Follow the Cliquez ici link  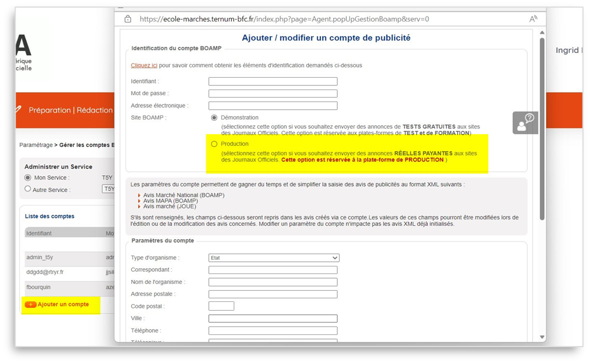144,66
